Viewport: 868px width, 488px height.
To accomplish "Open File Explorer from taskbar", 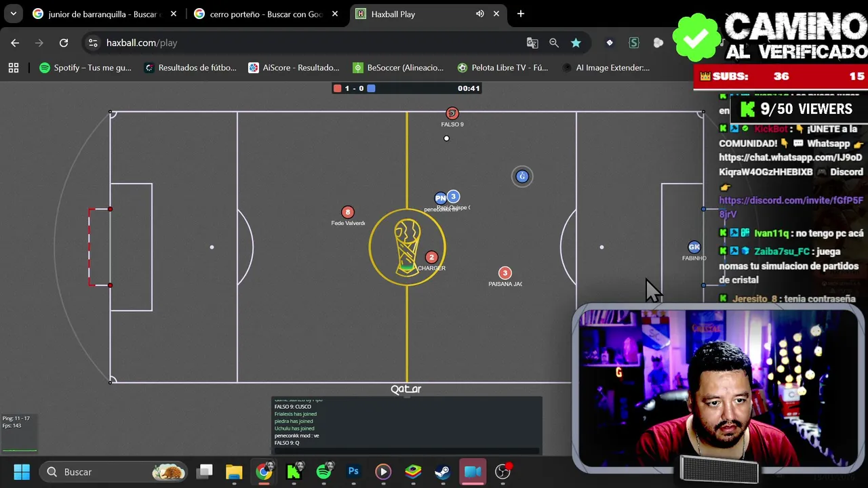I will (234, 472).
